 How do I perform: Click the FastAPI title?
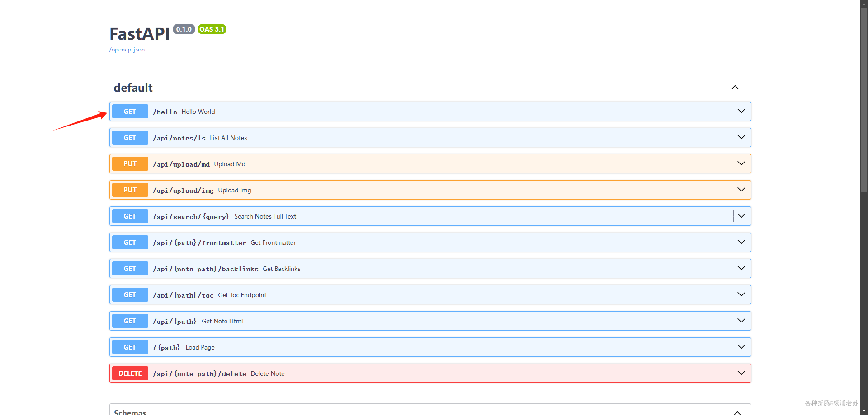(140, 34)
